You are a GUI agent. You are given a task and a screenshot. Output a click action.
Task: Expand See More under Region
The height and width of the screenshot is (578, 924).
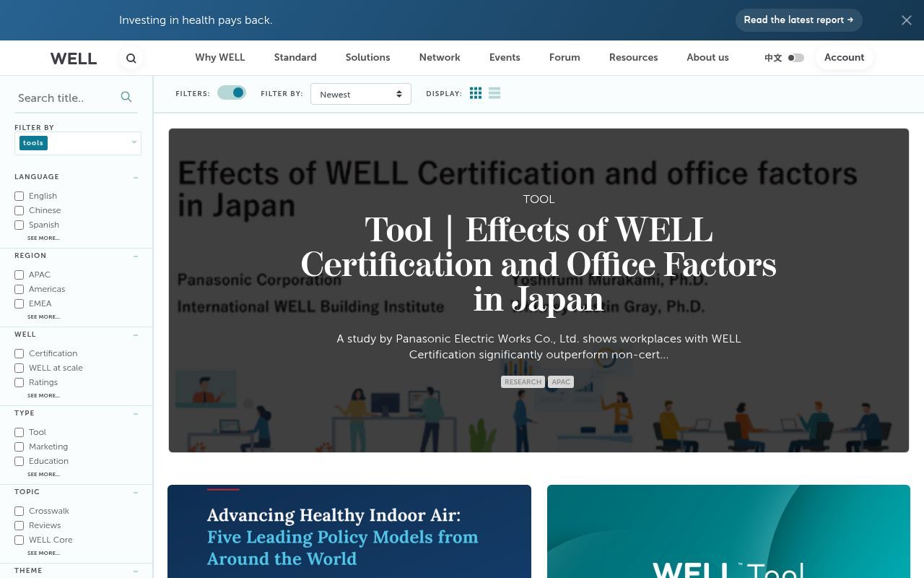pos(43,316)
